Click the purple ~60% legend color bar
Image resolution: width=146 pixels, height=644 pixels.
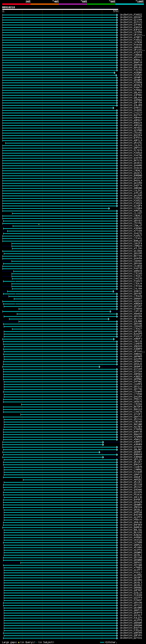(x=73, y=4)
